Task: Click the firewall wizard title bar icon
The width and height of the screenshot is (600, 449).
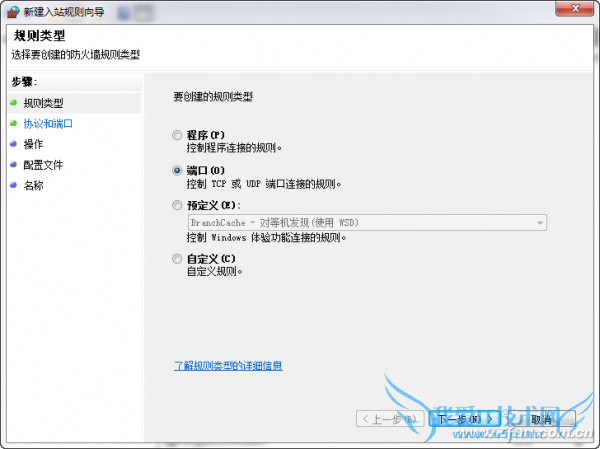Action: tap(13, 12)
